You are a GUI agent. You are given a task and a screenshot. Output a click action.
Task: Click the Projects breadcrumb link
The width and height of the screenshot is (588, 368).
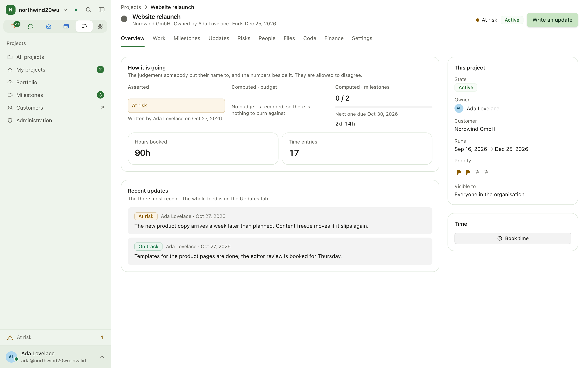click(131, 7)
